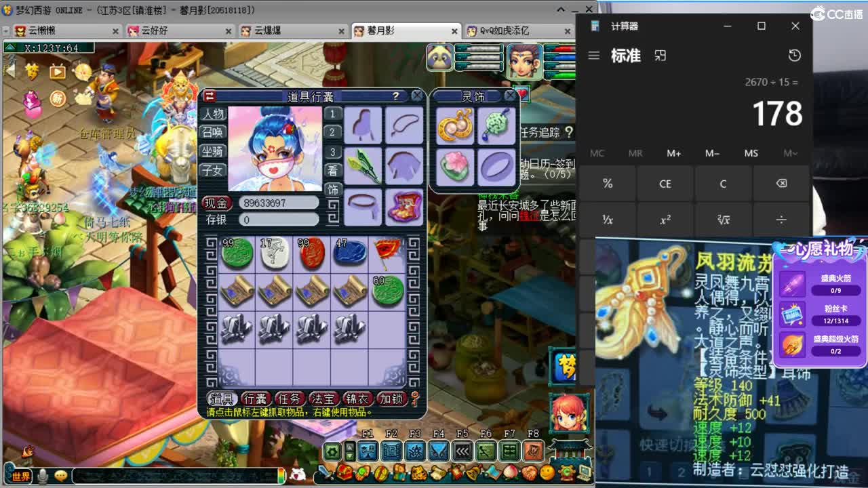Open the computer system icon in bottom bar
Image resolution: width=868 pixels, height=488 pixels.
[x=583, y=472]
